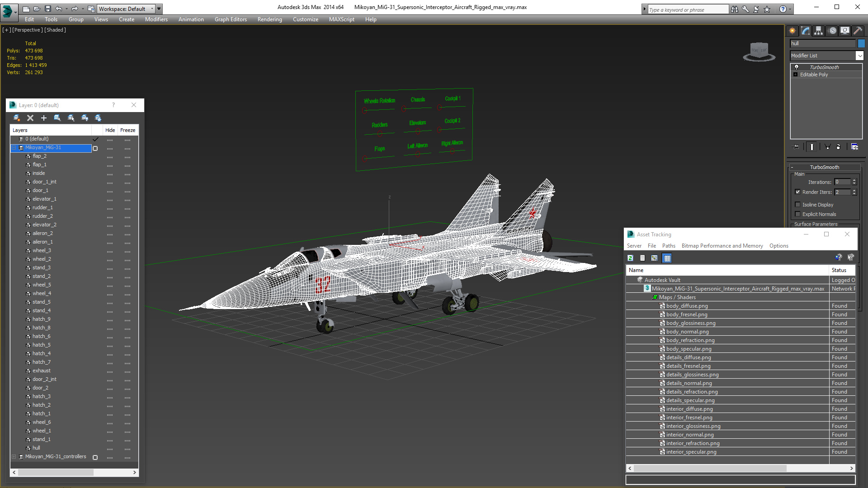Open the Modifier List dropdown
Image resolution: width=868 pixels, height=488 pixels.
pyautogui.click(x=859, y=56)
